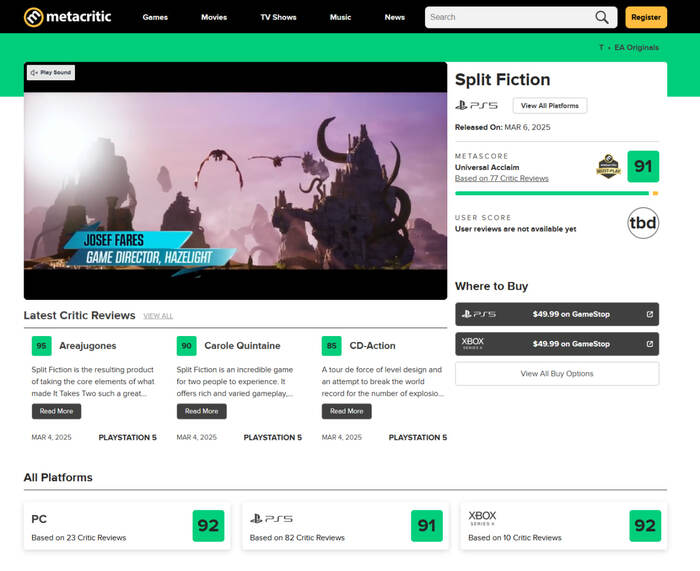Image resolution: width=700 pixels, height=571 pixels.
Task: Click the Metacritic logo
Action: coord(67,17)
